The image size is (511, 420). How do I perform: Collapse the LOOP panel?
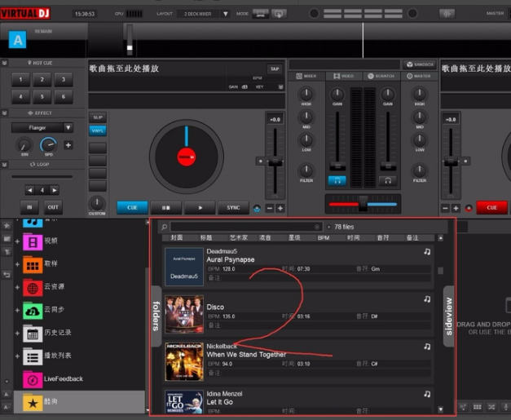coord(4,165)
